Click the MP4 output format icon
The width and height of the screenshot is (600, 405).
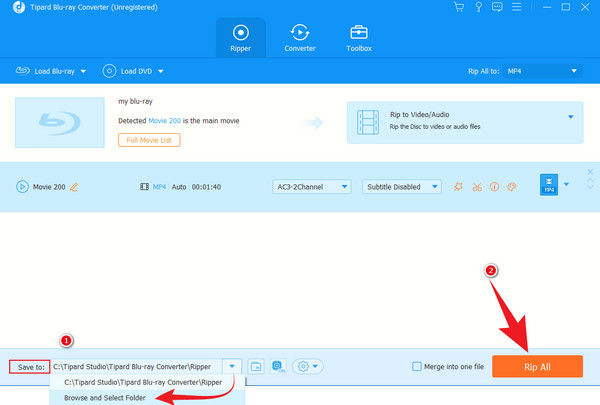[x=548, y=186]
